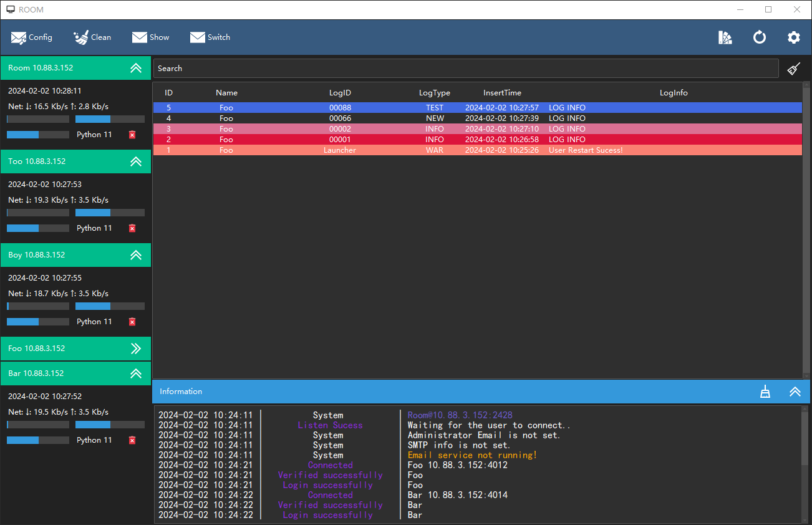The height and width of the screenshot is (525, 812).
Task: Refresh the data with circular arrow icon
Action: pyautogui.click(x=759, y=37)
